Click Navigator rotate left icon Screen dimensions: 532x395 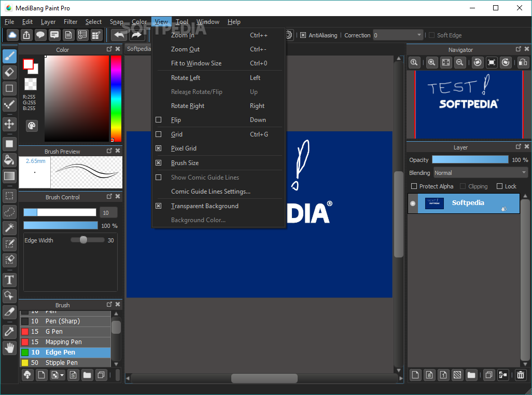pyautogui.click(x=478, y=62)
